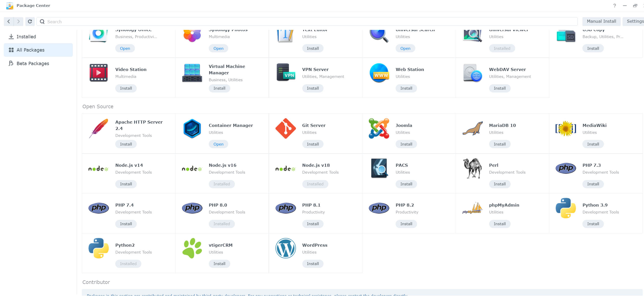
Task: Open Virtual Machine Manager icon
Action: tap(192, 73)
